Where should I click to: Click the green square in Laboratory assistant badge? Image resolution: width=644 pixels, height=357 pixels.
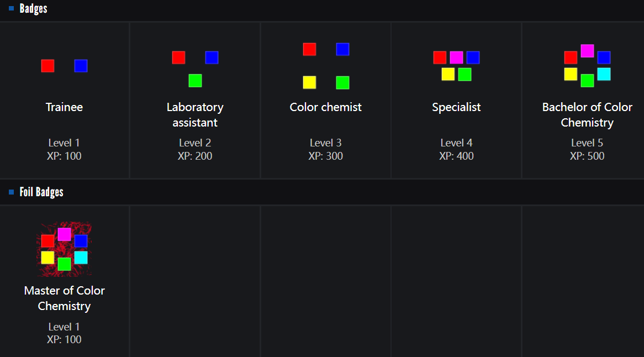click(195, 81)
